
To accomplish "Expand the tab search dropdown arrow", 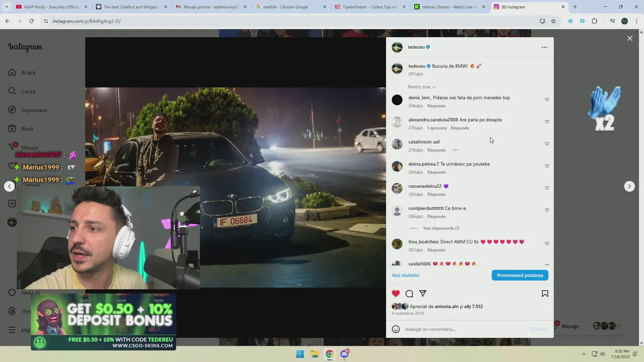I will pos(7,7).
